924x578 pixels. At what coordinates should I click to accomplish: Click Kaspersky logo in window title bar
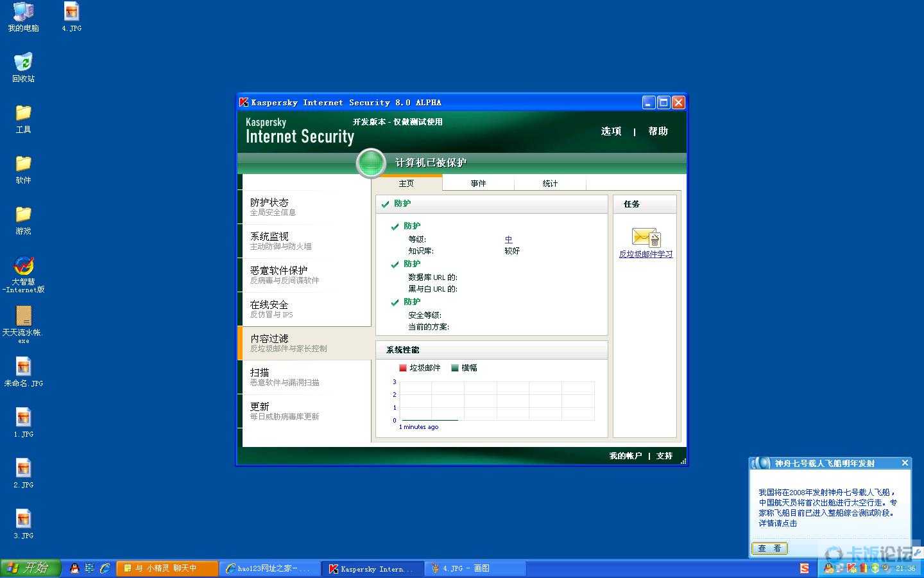coord(244,102)
